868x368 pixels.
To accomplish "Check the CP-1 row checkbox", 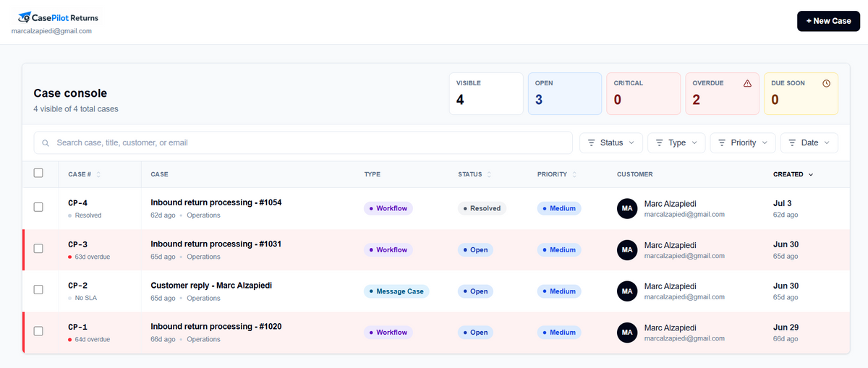I will point(38,331).
